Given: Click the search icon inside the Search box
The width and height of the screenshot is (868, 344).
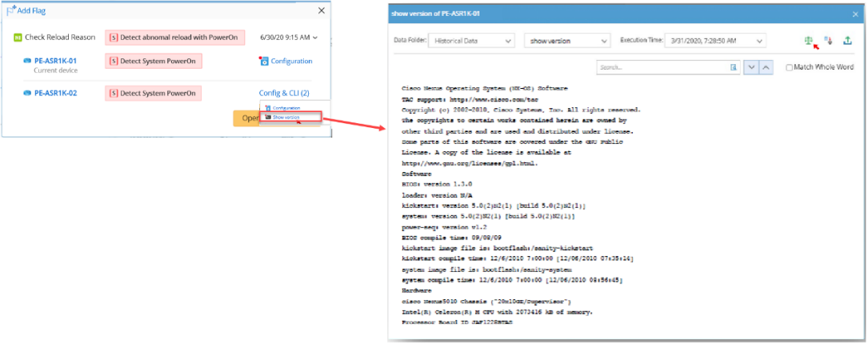Looking at the screenshot, I should click(x=734, y=67).
